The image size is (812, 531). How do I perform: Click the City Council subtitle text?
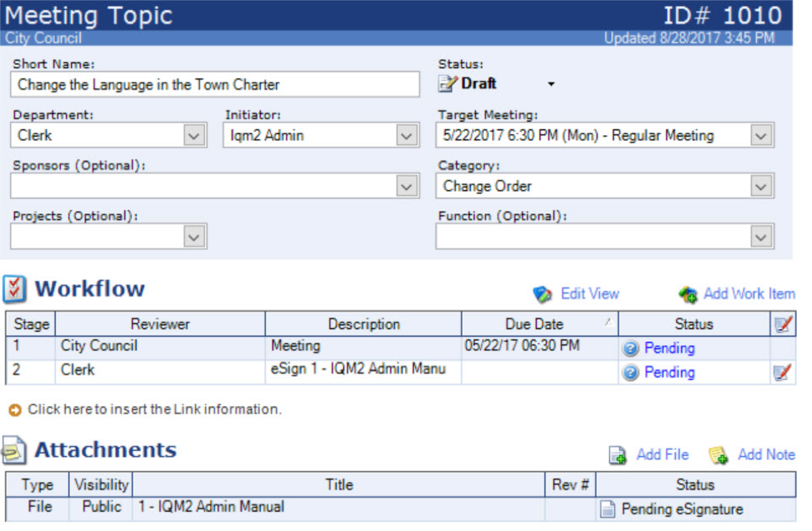[x=43, y=38]
